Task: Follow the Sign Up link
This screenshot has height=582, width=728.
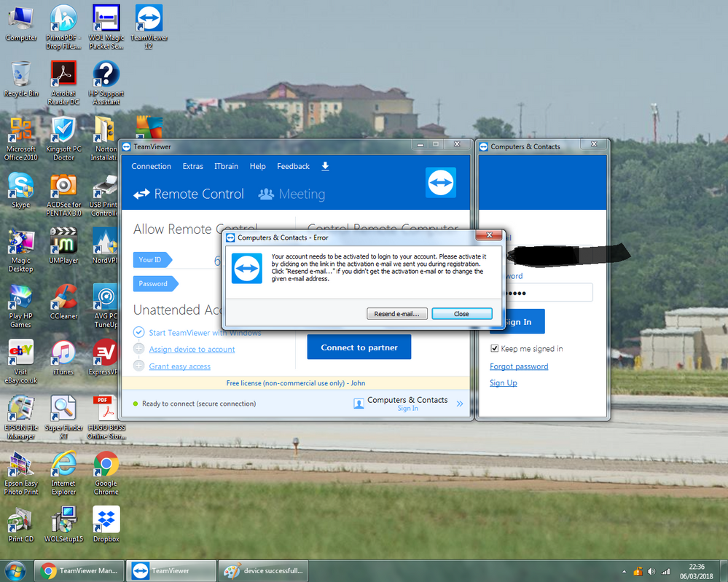Action: (504, 382)
